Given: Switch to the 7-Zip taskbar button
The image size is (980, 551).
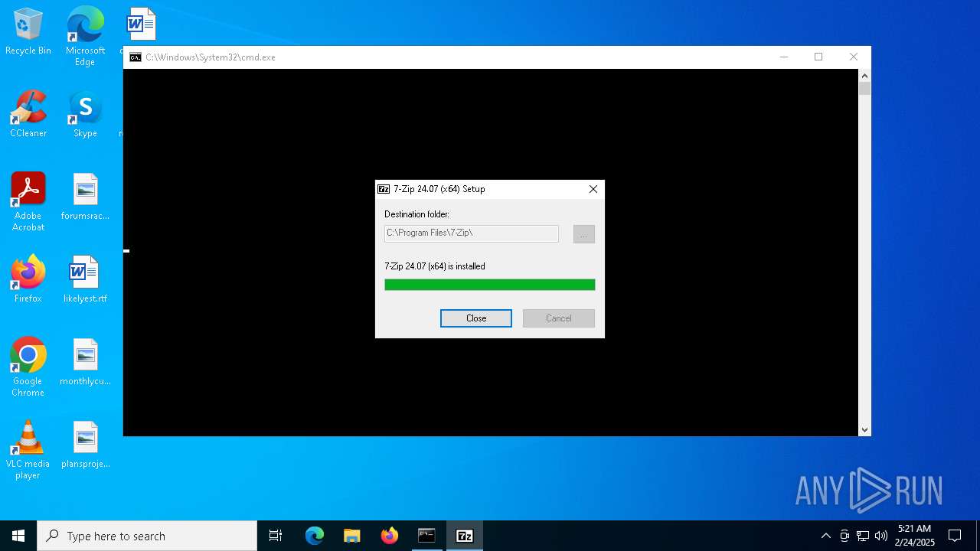Looking at the screenshot, I should [465, 536].
